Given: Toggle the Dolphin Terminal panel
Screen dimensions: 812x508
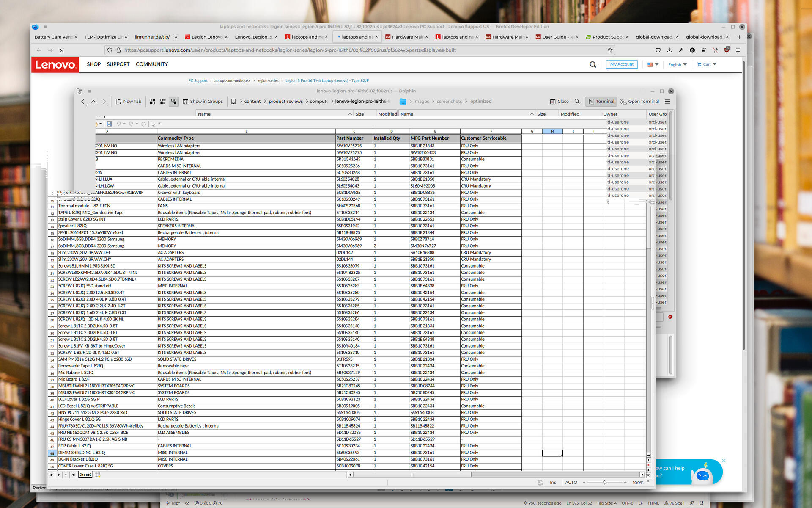Looking at the screenshot, I should point(601,102).
